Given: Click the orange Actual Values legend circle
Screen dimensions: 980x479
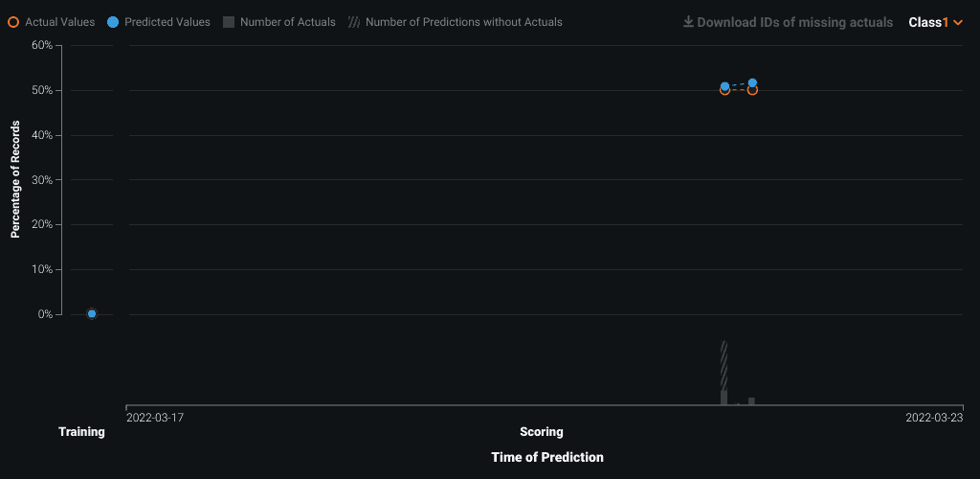Looking at the screenshot, I should (13, 22).
